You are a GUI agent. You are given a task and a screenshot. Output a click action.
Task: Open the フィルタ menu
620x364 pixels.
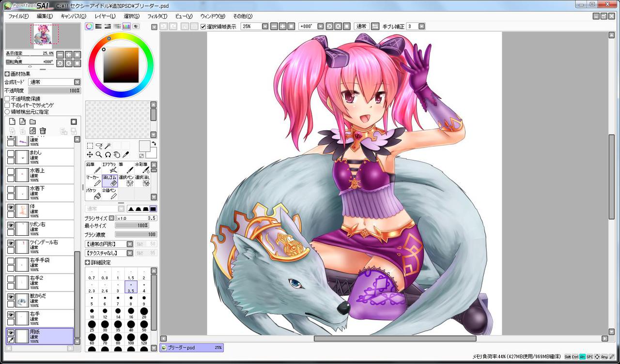tap(157, 16)
